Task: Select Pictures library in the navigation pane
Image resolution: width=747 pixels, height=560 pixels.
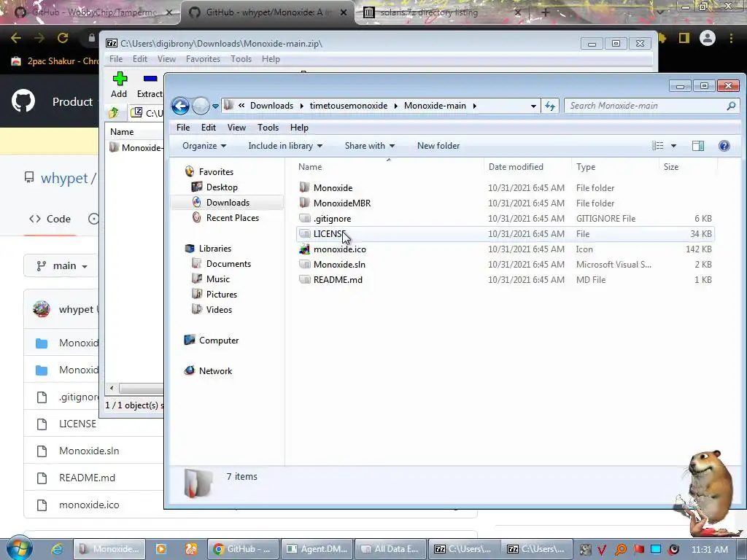Action: point(222,295)
